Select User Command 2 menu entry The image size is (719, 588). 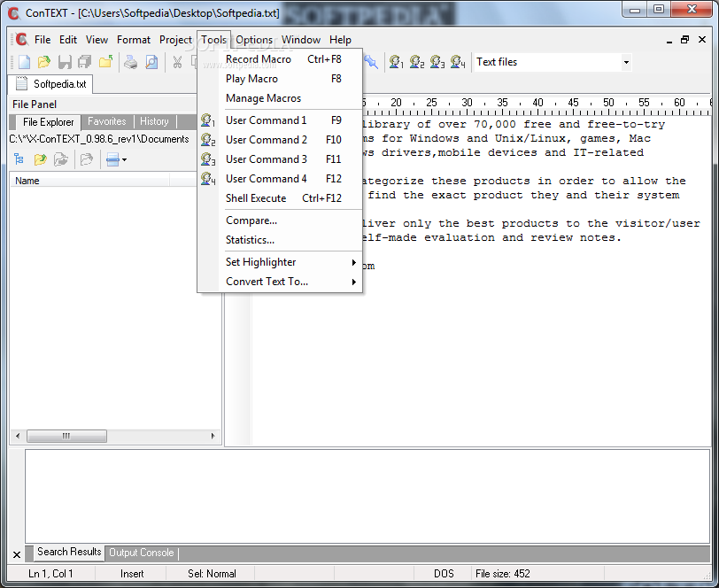coord(280,139)
